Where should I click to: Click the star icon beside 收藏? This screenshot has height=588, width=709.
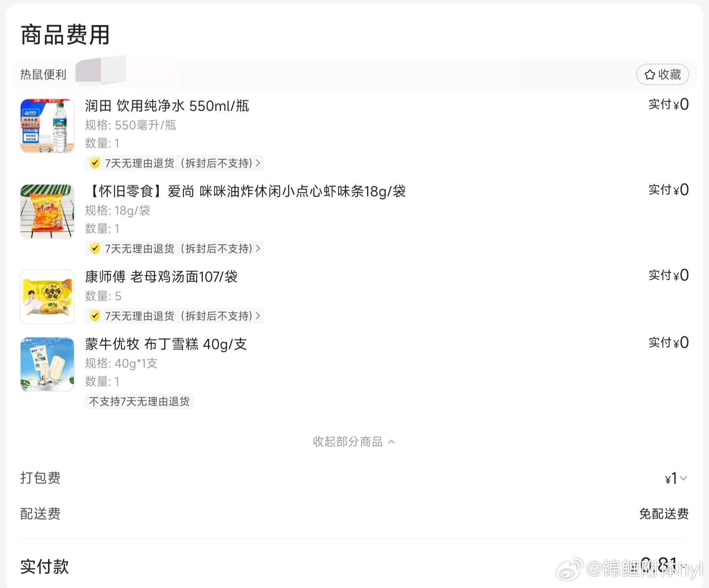(650, 74)
